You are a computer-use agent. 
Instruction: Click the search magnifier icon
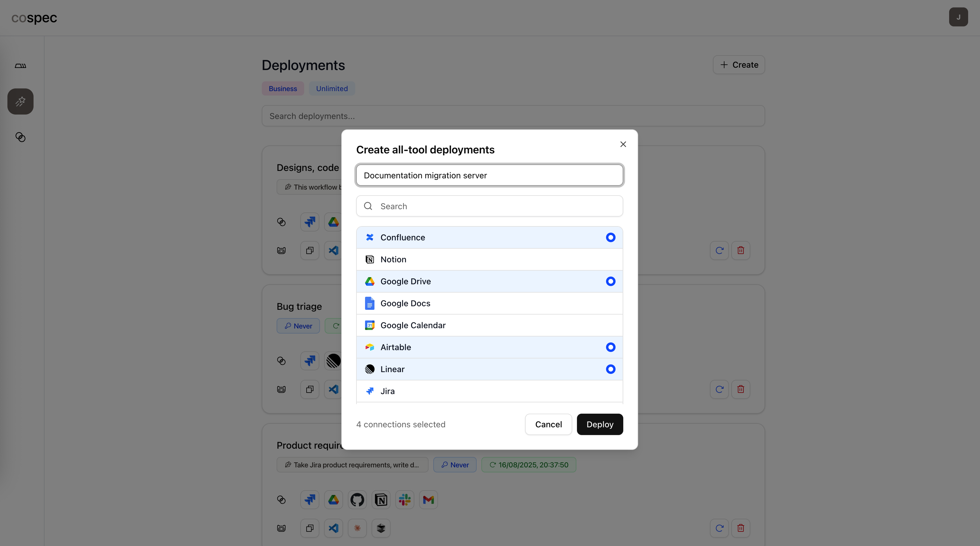pyautogui.click(x=368, y=206)
